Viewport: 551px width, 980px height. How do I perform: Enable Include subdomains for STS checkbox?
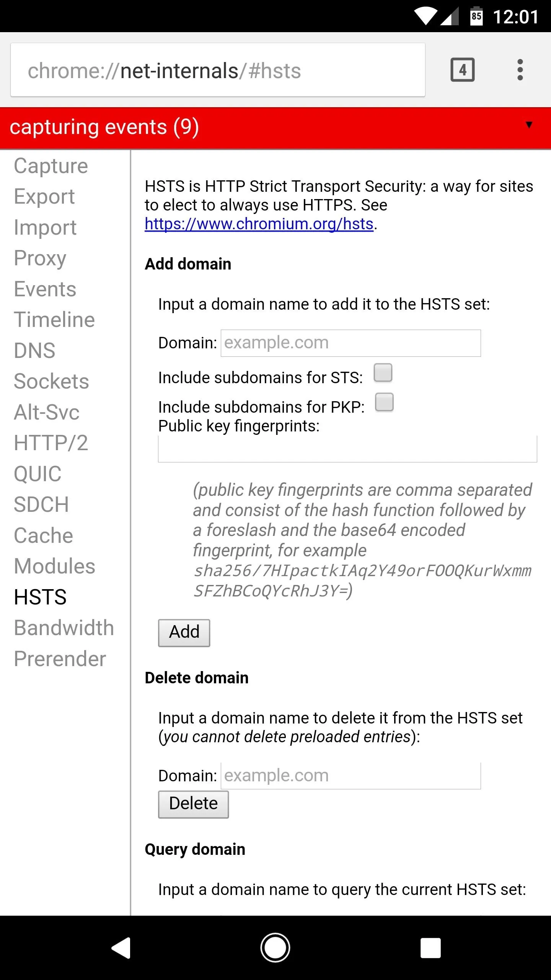(383, 373)
